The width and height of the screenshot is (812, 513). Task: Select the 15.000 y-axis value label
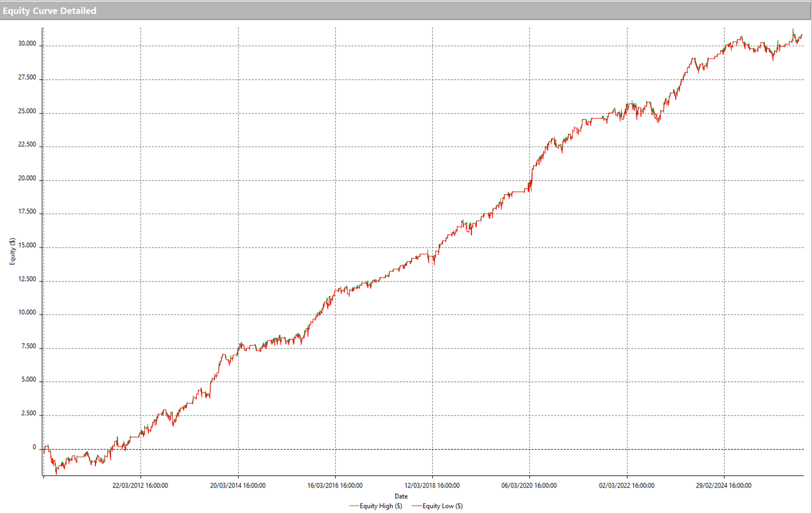[27, 246]
